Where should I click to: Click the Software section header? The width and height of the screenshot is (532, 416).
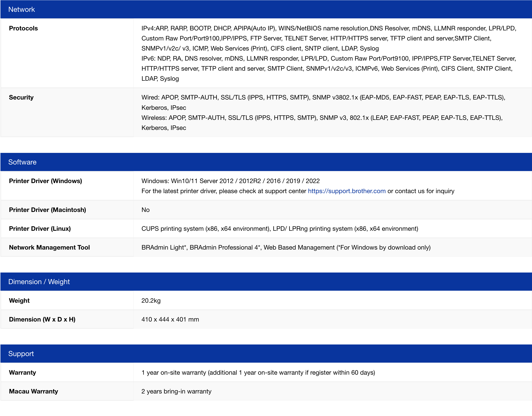click(22, 162)
